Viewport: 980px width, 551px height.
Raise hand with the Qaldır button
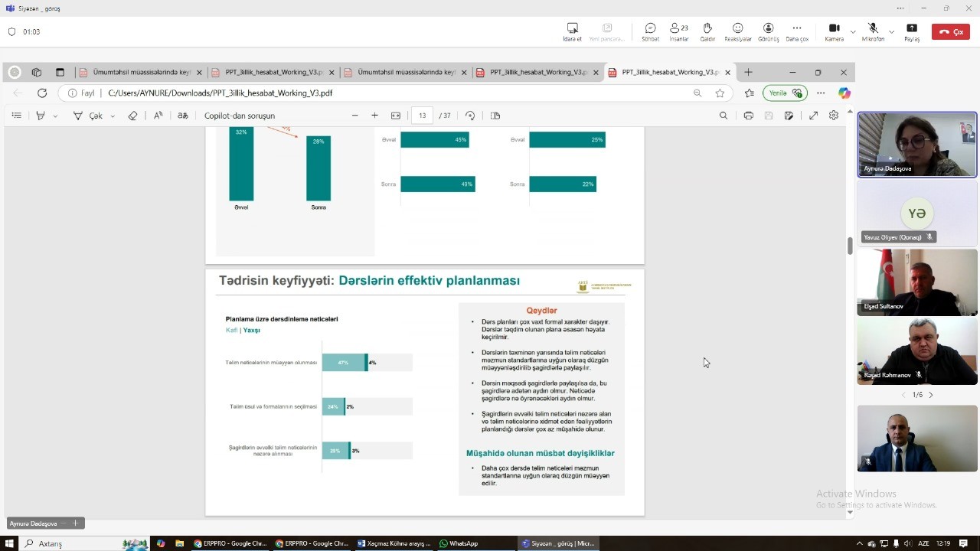(x=707, y=31)
